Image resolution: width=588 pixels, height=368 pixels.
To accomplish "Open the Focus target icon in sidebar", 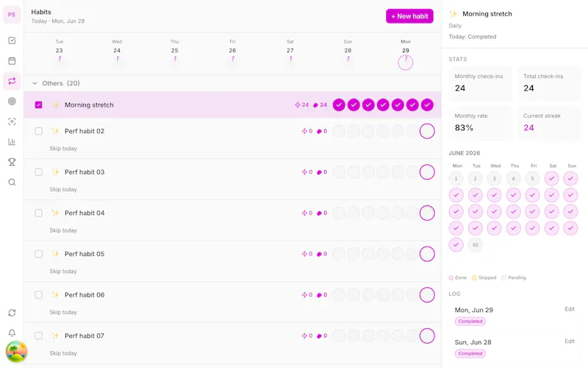I will pyautogui.click(x=12, y=102).
